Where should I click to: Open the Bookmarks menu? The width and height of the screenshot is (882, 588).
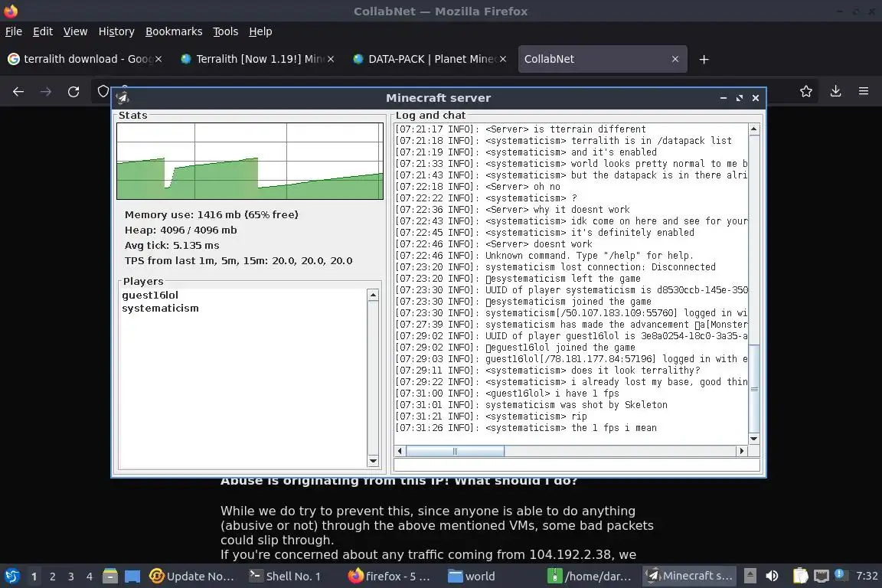(174, 31)
